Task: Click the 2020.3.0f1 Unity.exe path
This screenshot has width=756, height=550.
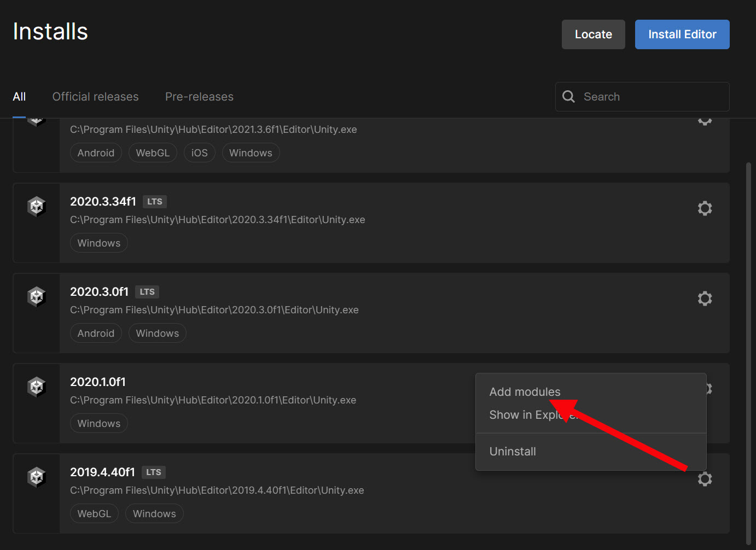Action: click(214, 310)
